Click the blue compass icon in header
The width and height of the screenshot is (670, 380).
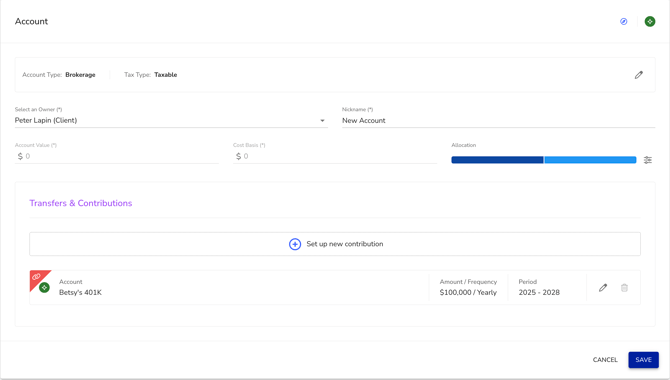(623, 21)
